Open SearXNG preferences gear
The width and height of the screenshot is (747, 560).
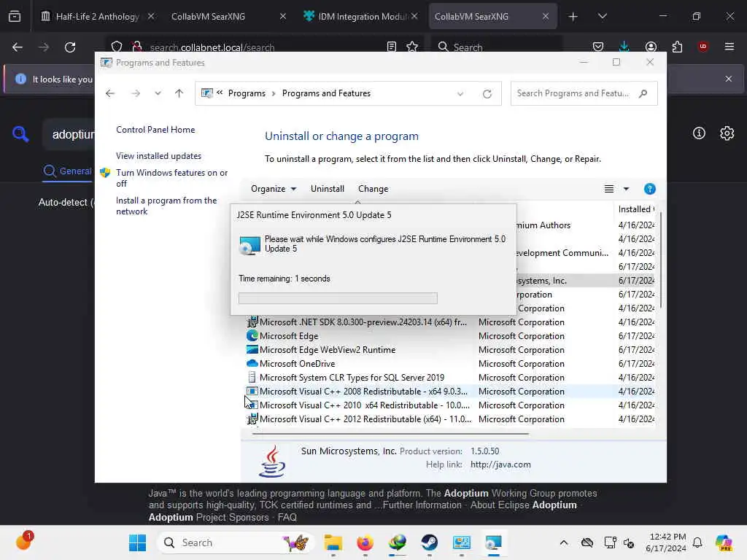(727, 133)
